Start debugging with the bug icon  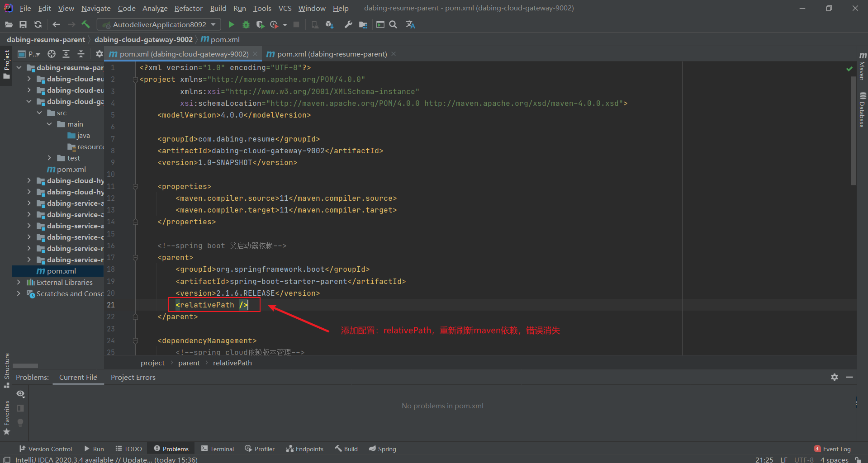click(246, 24)
